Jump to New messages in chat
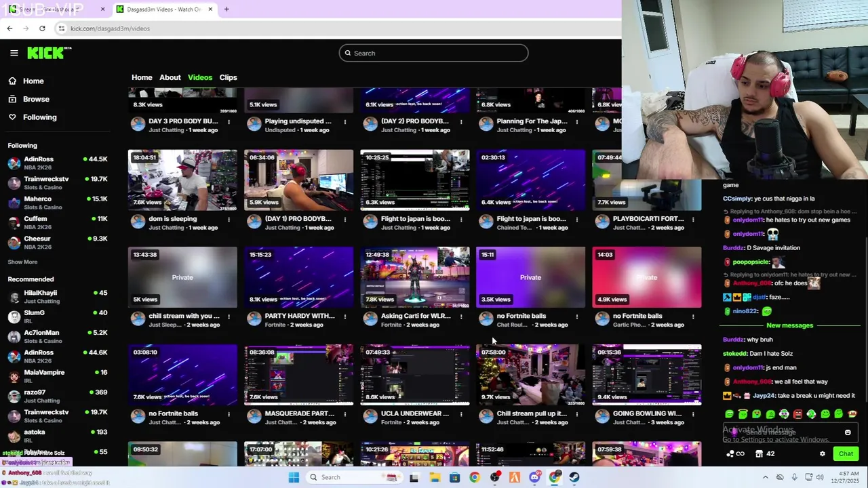Image resolution: width=868 pixels, height=488 pixels. coord(789,325)
